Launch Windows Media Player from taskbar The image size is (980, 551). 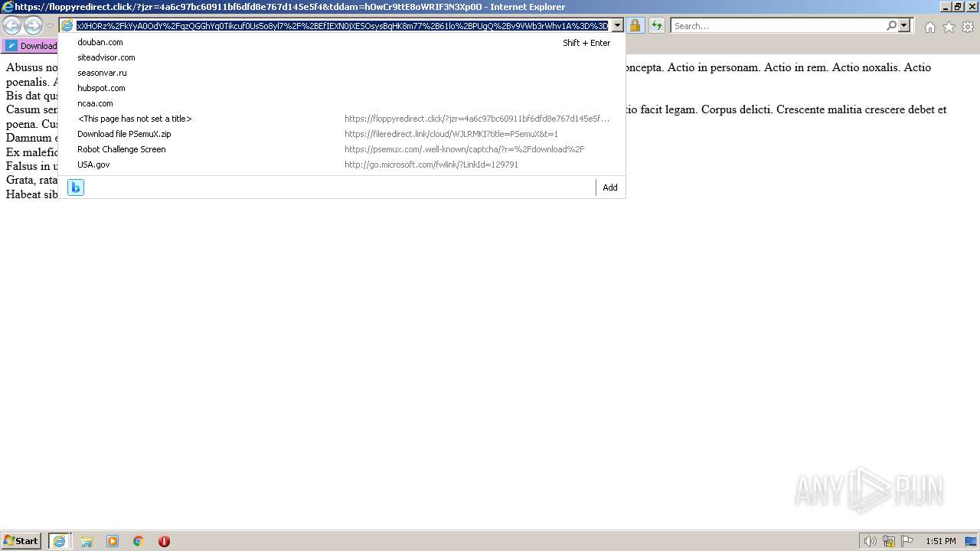[x=113, y=541]
